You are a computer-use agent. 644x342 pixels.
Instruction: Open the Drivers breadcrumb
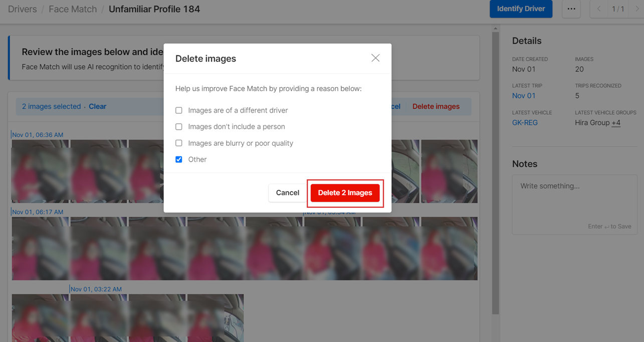(x=23, y=9)
